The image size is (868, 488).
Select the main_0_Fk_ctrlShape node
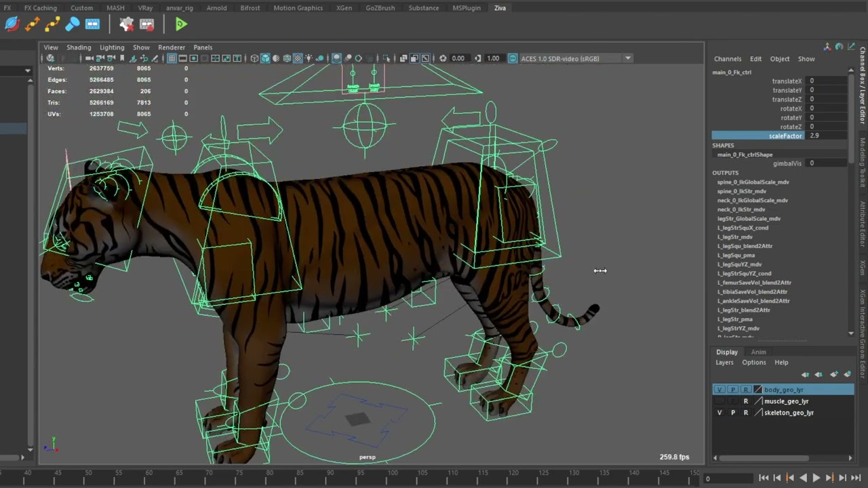point(745,155)
